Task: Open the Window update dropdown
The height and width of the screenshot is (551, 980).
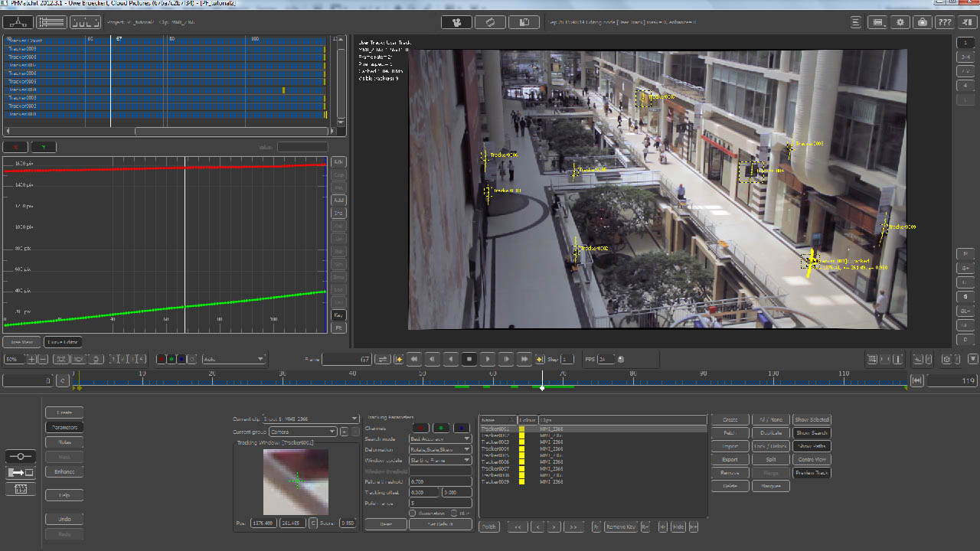Action: tap(440, 460)
